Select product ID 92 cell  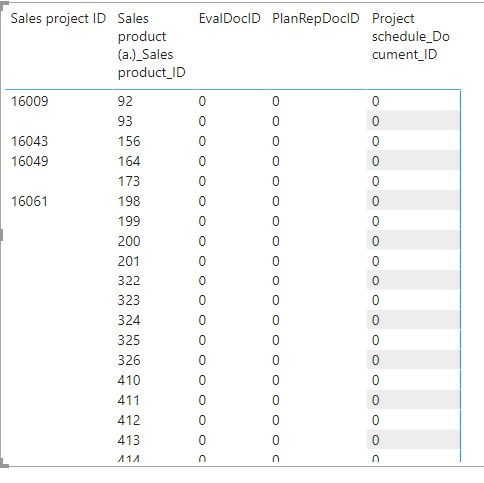(x=125, y=101)
